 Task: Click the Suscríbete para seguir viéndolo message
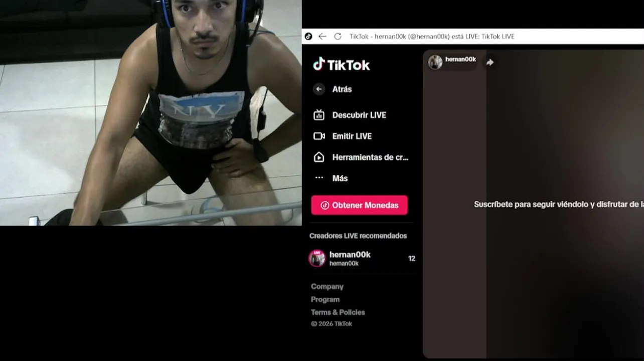pos(559,205)
